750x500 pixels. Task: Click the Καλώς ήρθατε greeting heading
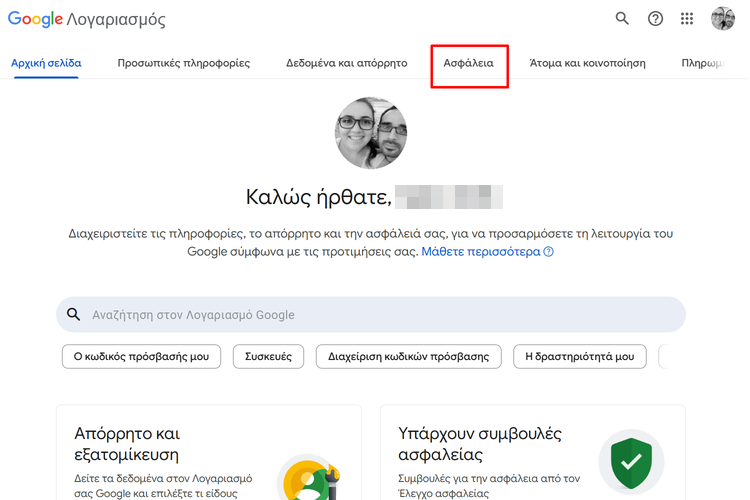tap(319, 197)
